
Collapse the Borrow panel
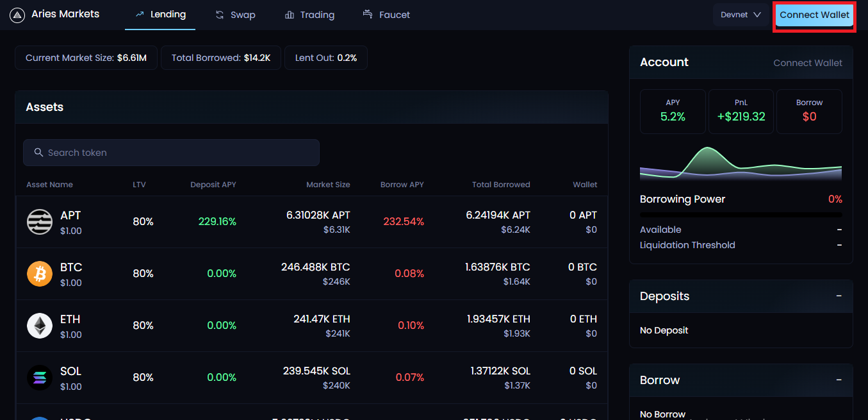pos(839,380)
